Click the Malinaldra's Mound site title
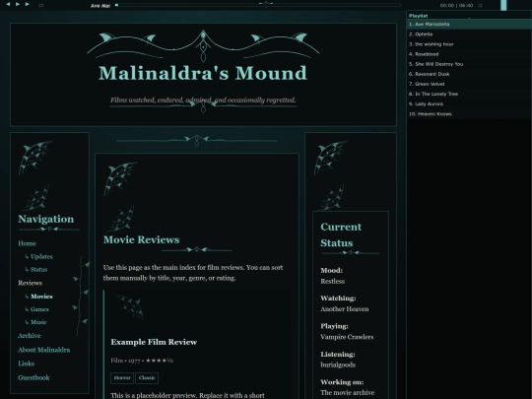Image resolution: width=532 pixels, height=399 pixels. tap(203, 73)
